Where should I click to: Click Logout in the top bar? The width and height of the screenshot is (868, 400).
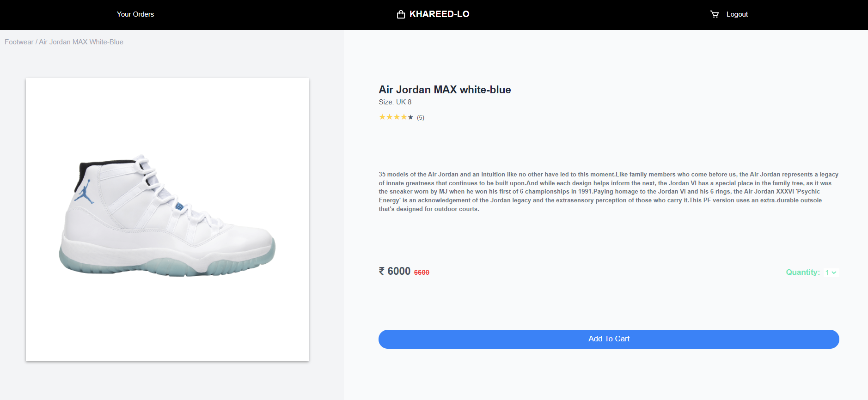(737, 14)
